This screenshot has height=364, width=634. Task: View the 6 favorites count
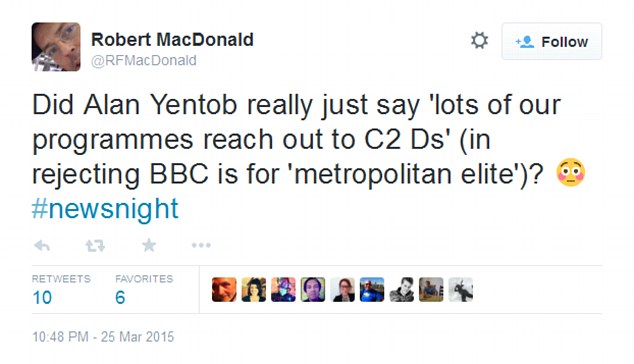tap(120, 298)
